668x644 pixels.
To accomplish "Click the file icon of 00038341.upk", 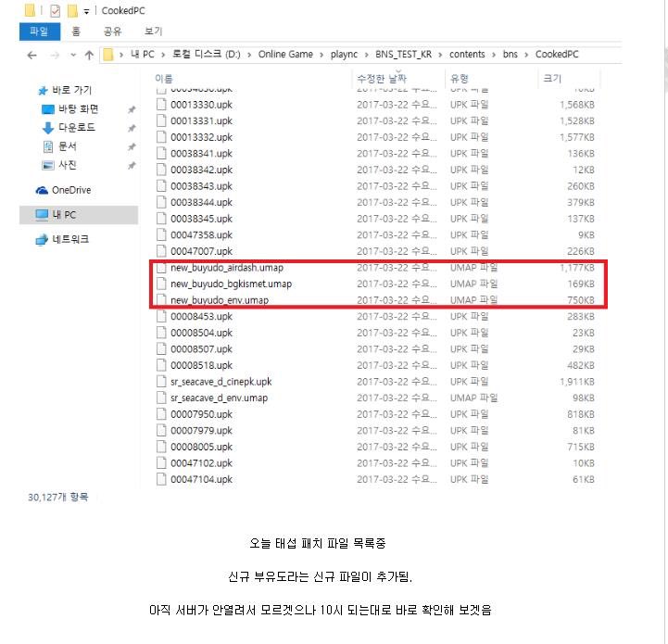I will (161, 154).
